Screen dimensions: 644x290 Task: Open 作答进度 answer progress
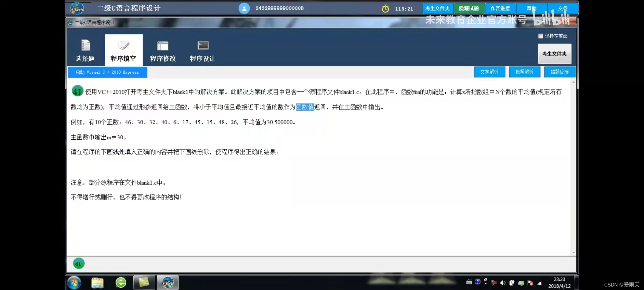[500, 8]
